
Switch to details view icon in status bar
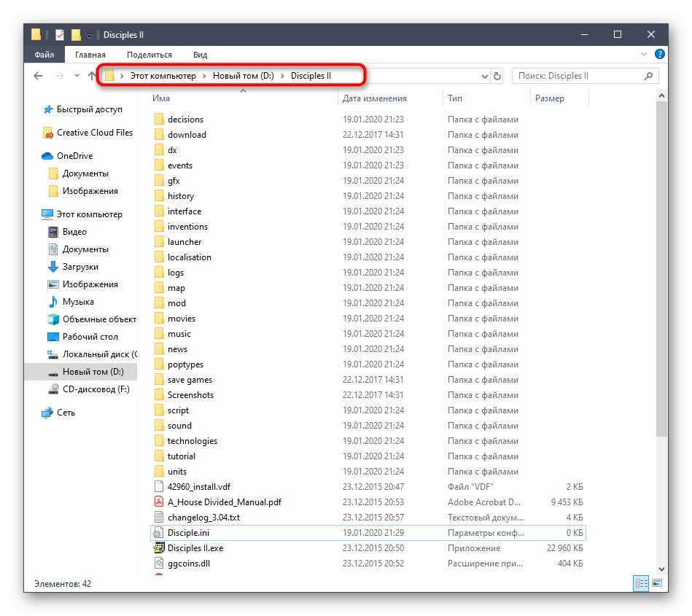[x=641, y=583]
